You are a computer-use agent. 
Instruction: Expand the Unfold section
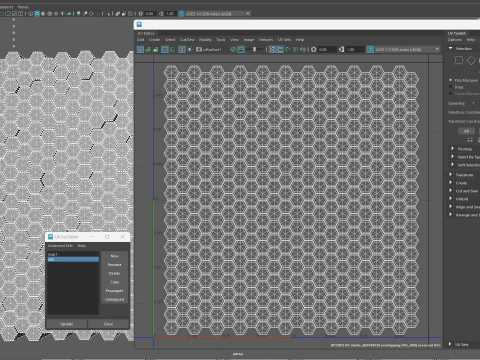click(450, 199)
